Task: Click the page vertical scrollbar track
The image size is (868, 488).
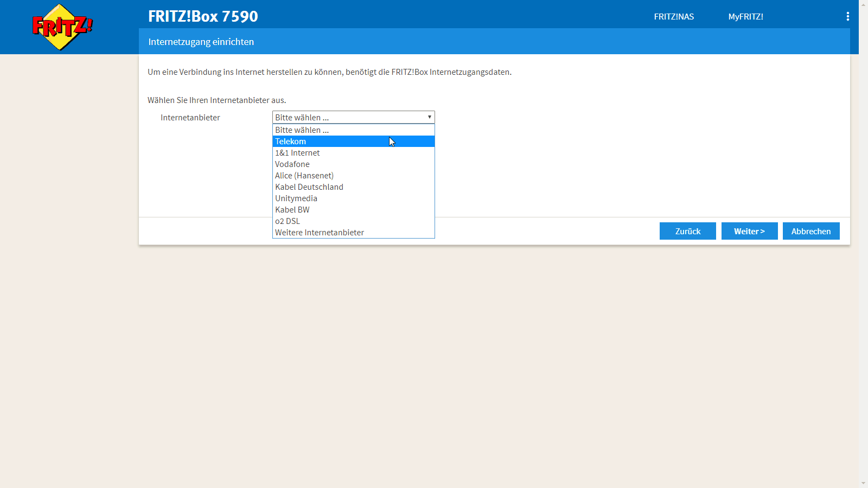Action: pyautogui.click(x=863, y=244)
